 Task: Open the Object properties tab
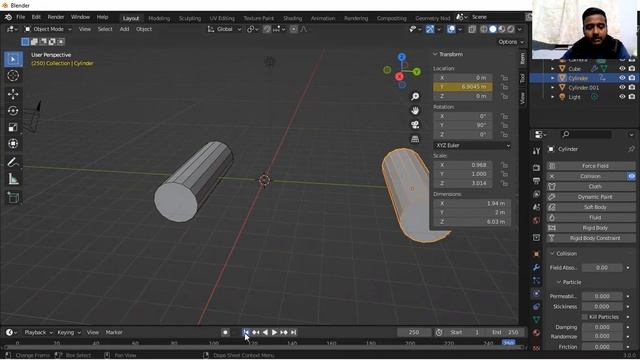[536, 254]
